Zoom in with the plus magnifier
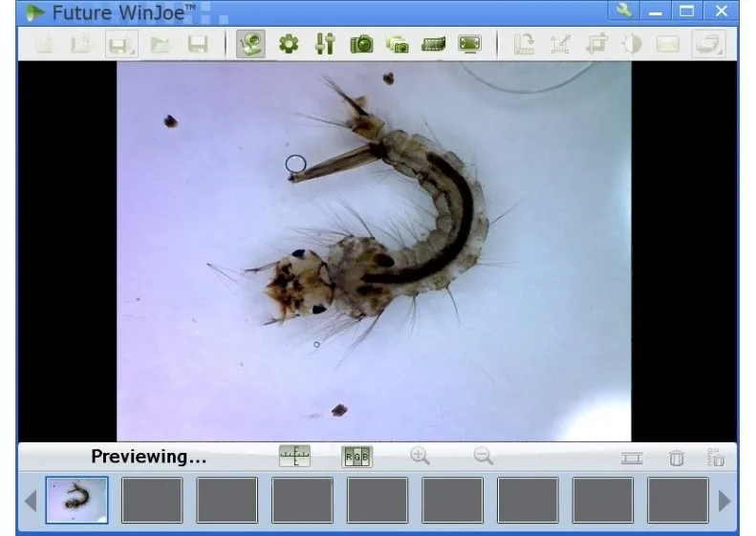This screenshot has height=536, width=756. click(x=420, y=456)
